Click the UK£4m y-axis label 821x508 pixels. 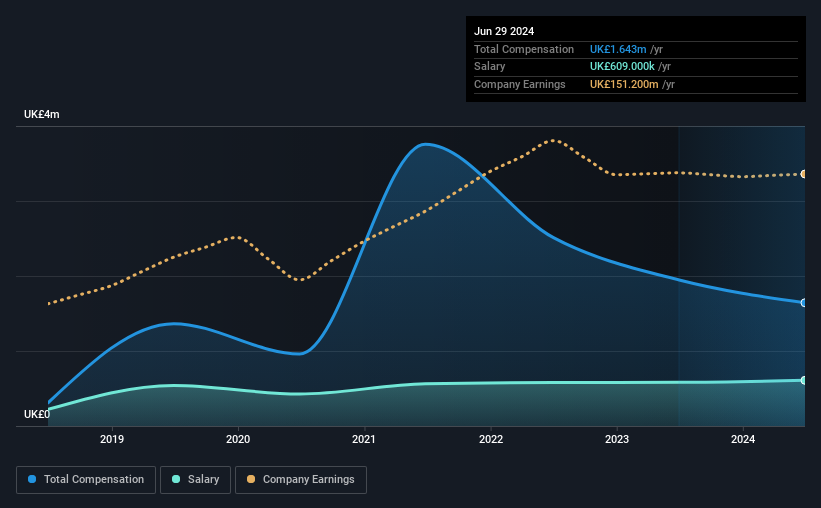click(x=42, y=114)
